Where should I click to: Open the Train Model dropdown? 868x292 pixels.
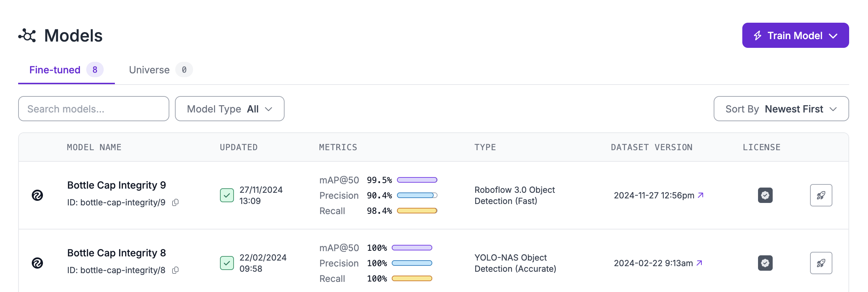click(x=795, y=35)
